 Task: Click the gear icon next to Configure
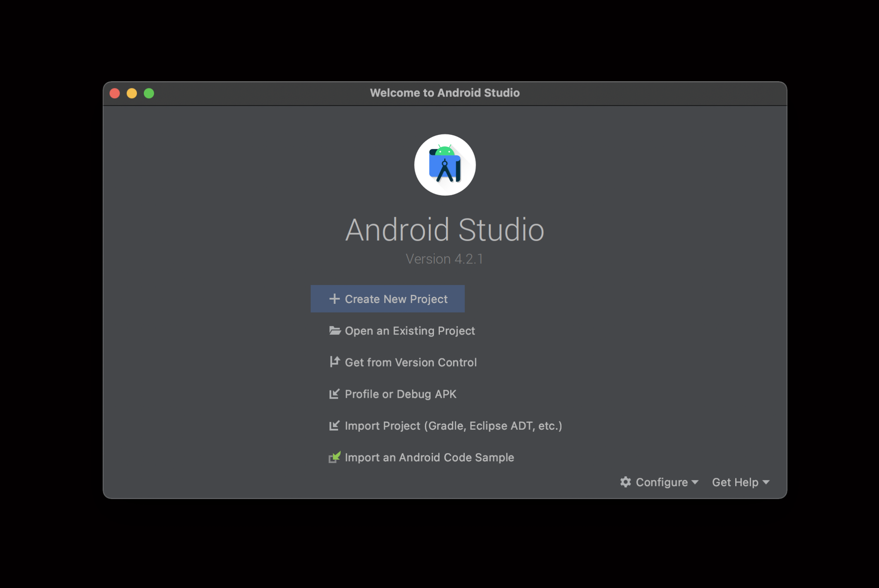click(626, 482)
